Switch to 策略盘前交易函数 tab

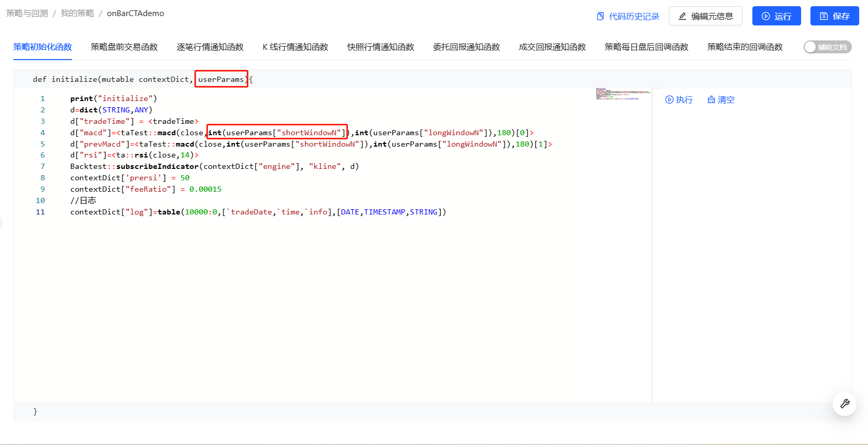click(x=124, y=47)
